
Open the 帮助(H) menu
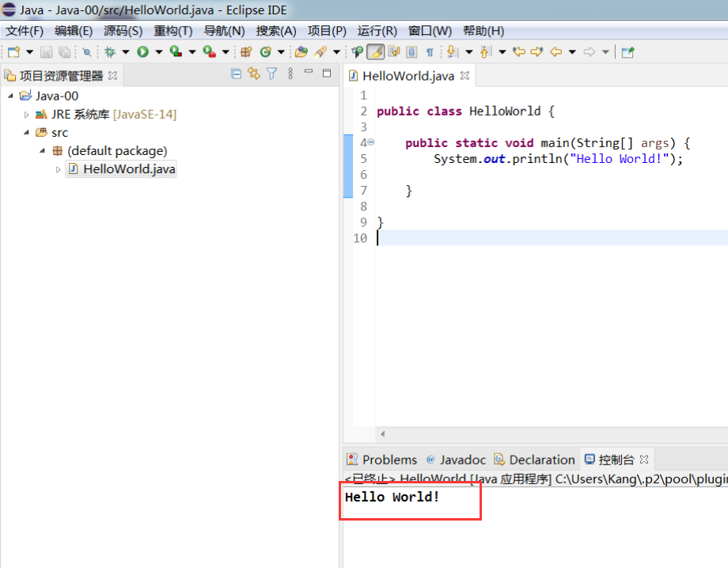[483, 31]
